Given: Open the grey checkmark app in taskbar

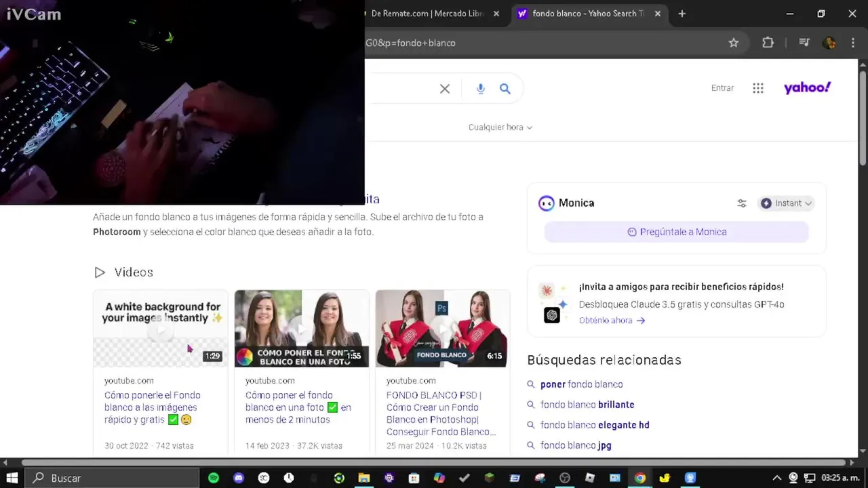Looking at the screenshot, I should point(465,478).
